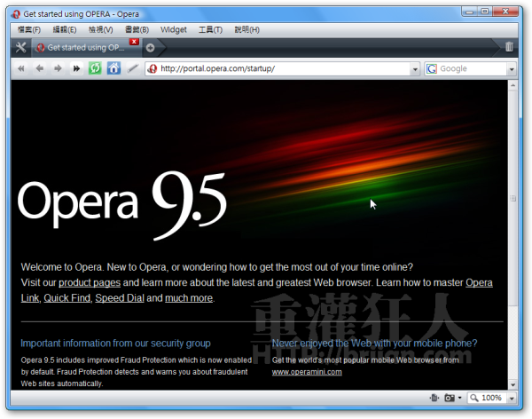Screen dimensions: 532x419
Task: Toggle fit to width icon in status bar
Action: (434, 398)
